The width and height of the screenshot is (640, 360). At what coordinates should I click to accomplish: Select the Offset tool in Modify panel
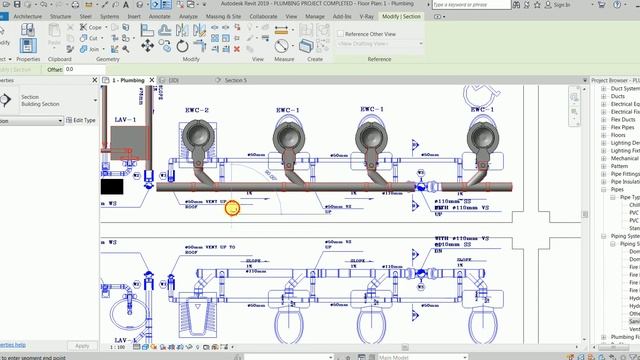tap(164, 30)
